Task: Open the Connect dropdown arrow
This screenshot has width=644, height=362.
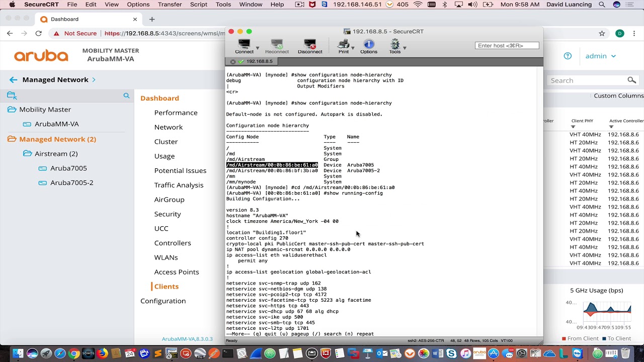Action: 258,48
